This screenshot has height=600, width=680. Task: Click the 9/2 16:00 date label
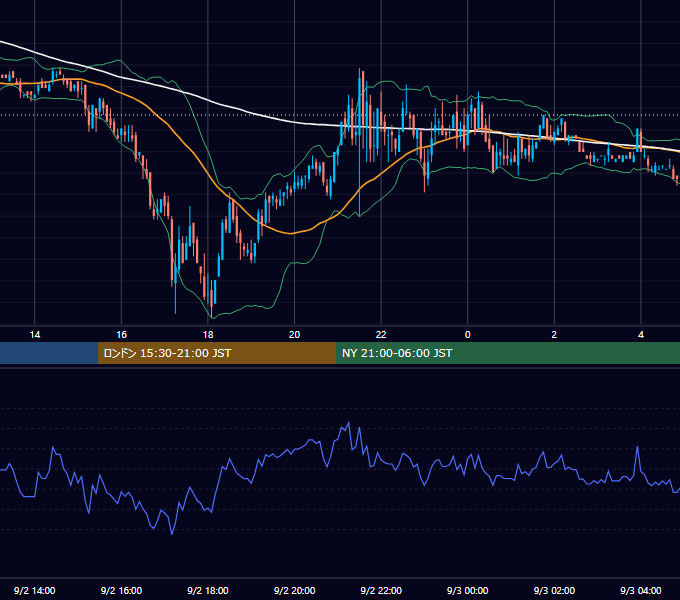coord(121,590)
